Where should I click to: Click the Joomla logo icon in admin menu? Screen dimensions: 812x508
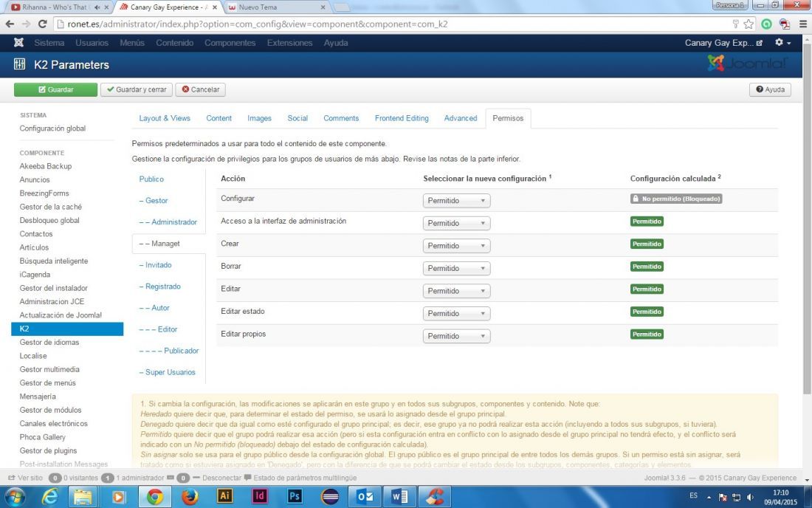click(18, 43)
